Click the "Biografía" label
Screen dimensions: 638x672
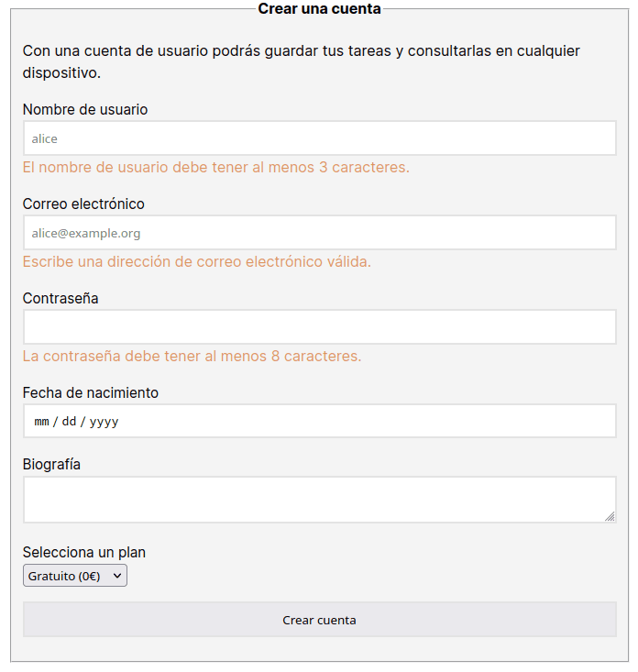pyautogui.click(x=51, y=464)
